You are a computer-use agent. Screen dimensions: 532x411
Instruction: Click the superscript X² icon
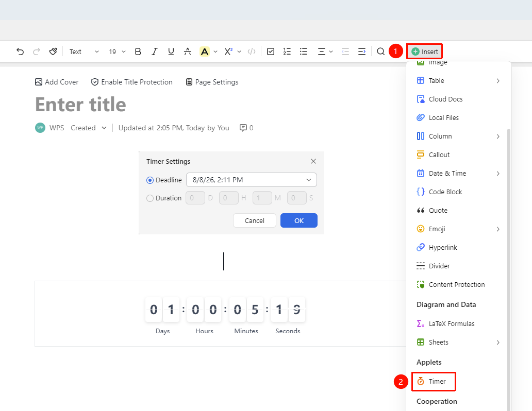click(x=228, y=52)
